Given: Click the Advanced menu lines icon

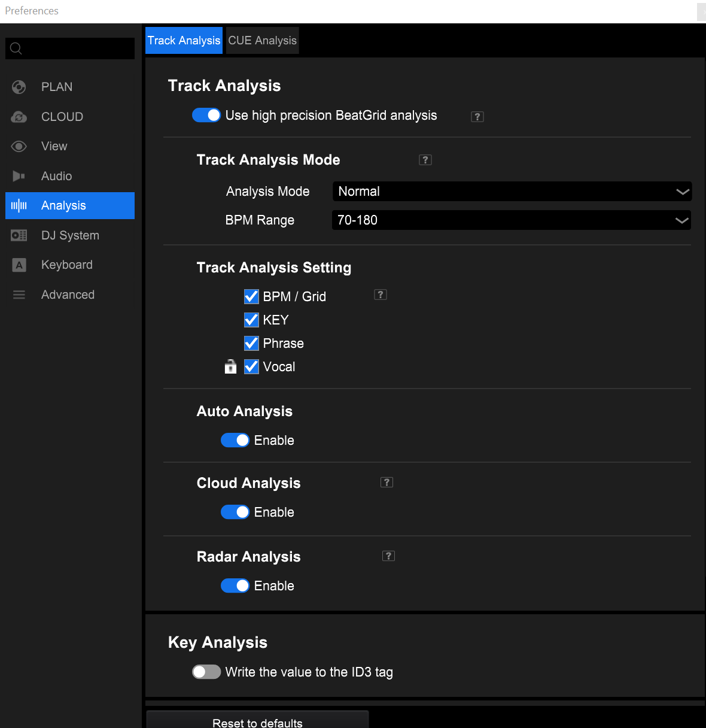Looking at the screenshot, I should (19, 295).
